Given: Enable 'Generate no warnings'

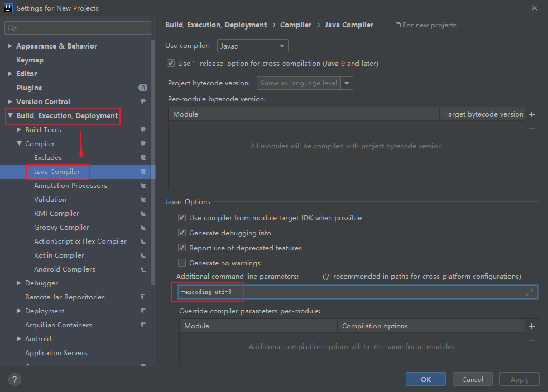Looking at the screenshot, I should click(x=181, y=262).
